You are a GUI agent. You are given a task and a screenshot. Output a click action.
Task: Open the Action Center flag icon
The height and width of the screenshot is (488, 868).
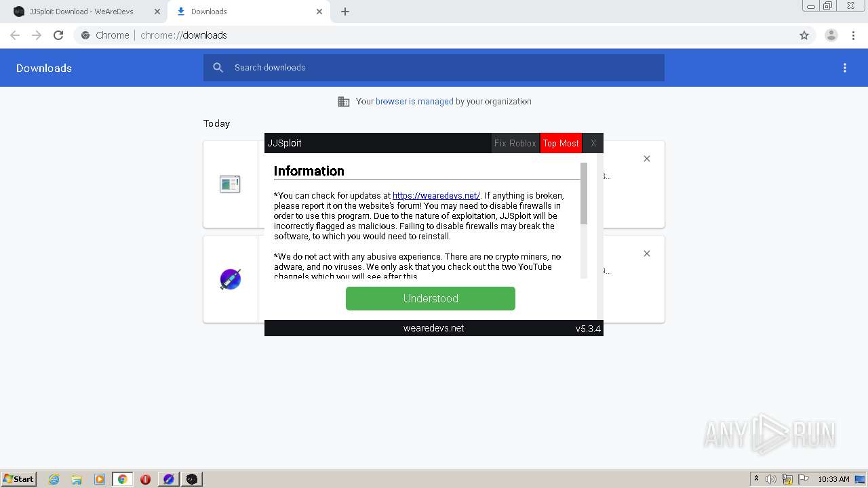(804, 479)
